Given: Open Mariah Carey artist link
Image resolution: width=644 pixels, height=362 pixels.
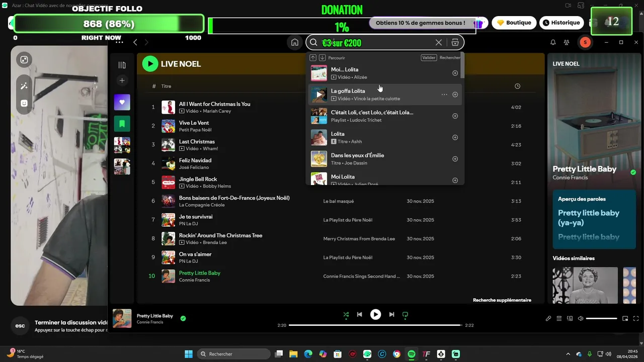Looking at the screenshot, I should pos(217,111).
